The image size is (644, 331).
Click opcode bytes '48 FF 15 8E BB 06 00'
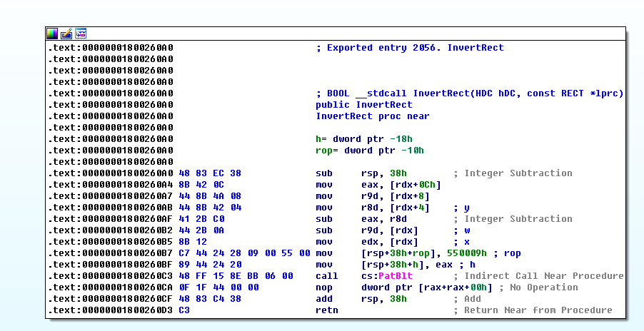click(236, 276)
